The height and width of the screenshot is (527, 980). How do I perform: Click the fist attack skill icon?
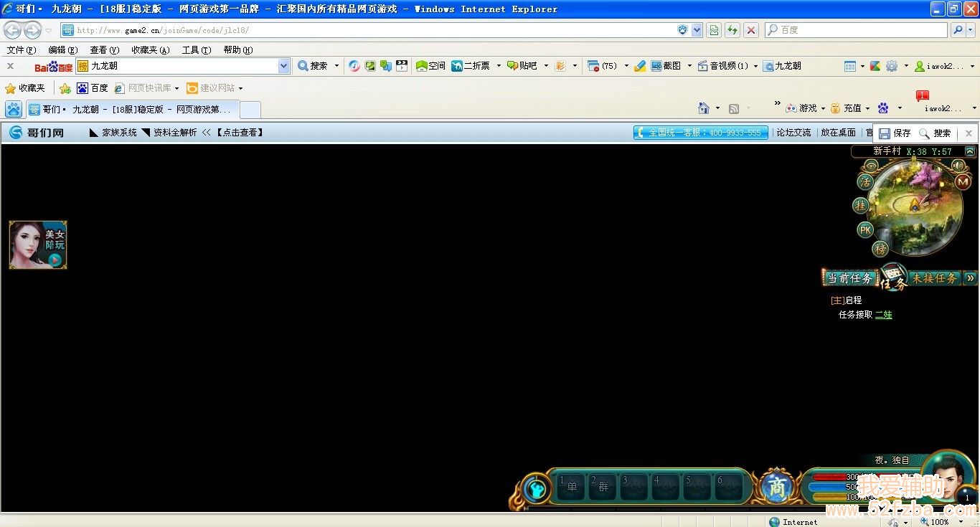534,488
